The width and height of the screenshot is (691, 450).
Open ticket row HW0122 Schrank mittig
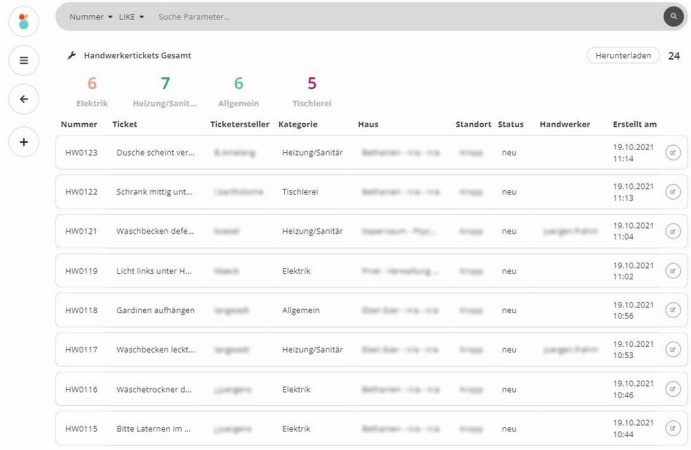tap(155, 191)
